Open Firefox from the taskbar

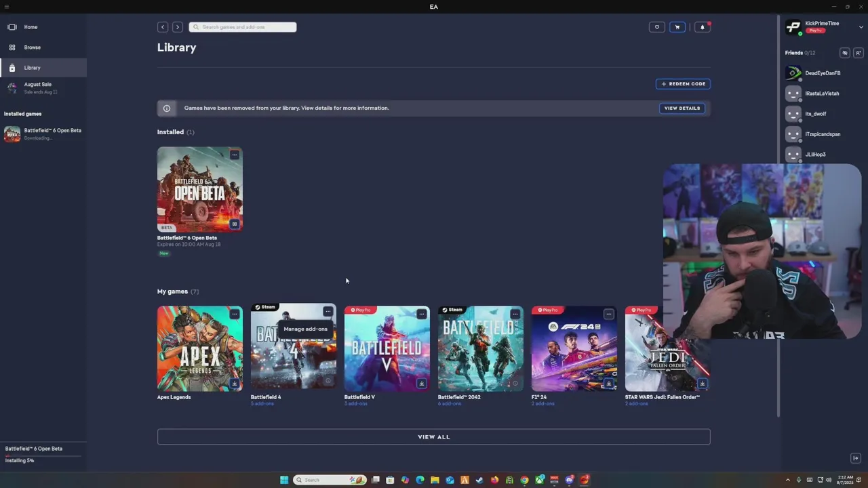(x=494, y=480)
